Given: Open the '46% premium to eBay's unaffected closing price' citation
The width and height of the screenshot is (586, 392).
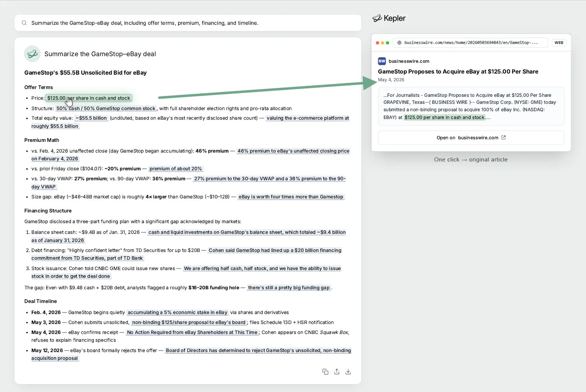Looking at the screenshot, I should [293, 151].
